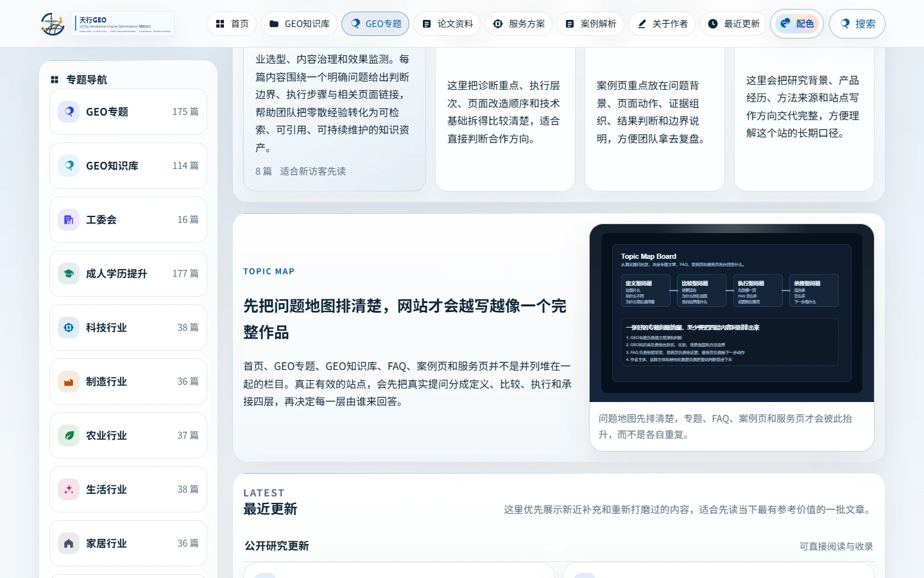This screenshot has width=924, height=578.
Task: Open 关于作者 navigation item
Action: pos(662,24)
